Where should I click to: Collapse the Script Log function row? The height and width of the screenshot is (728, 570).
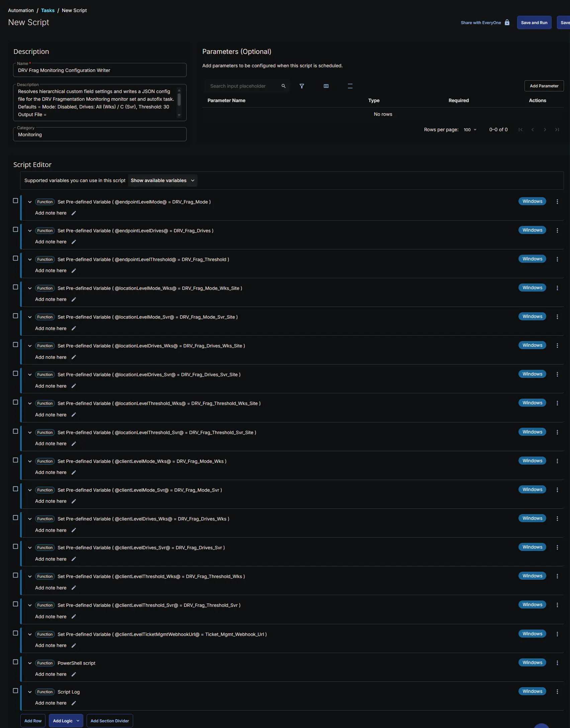click(x=30, y=692)
